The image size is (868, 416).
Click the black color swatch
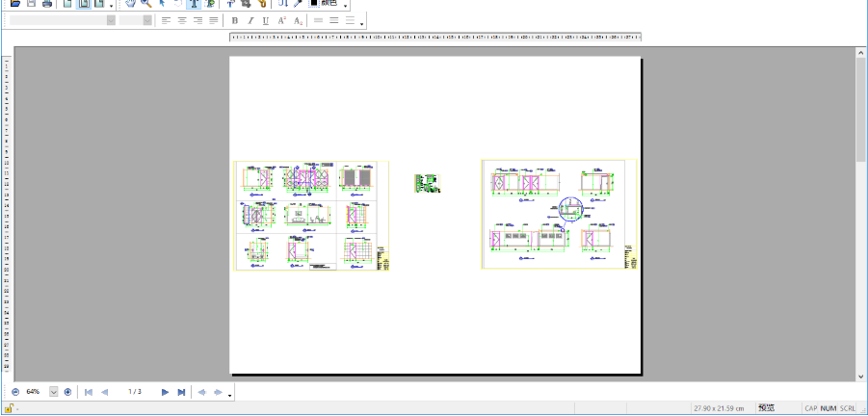point(314,3)
